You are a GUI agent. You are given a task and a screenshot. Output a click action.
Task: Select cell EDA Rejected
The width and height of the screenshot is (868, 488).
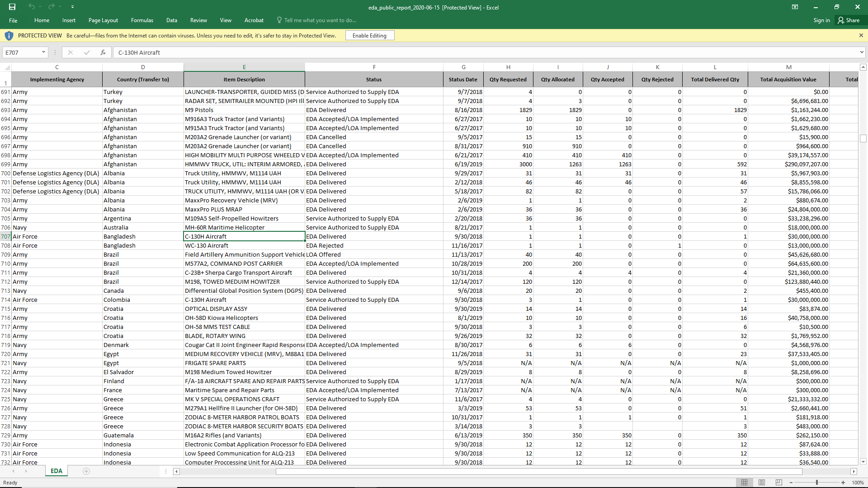[x=374, y=245]
